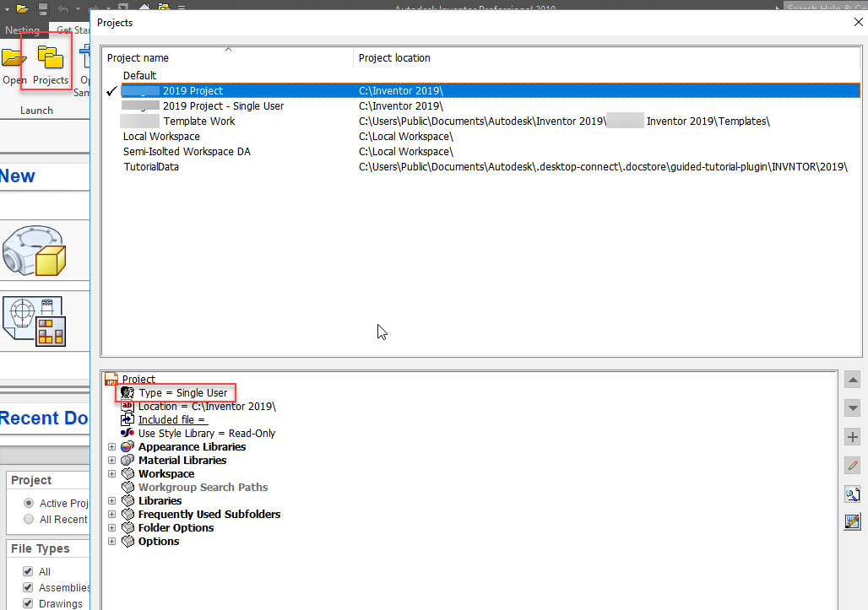The width and height of the screenshot is (868, 610).
Task: Expand the Appearance Libraries node
Action: [x=111, y=446]
